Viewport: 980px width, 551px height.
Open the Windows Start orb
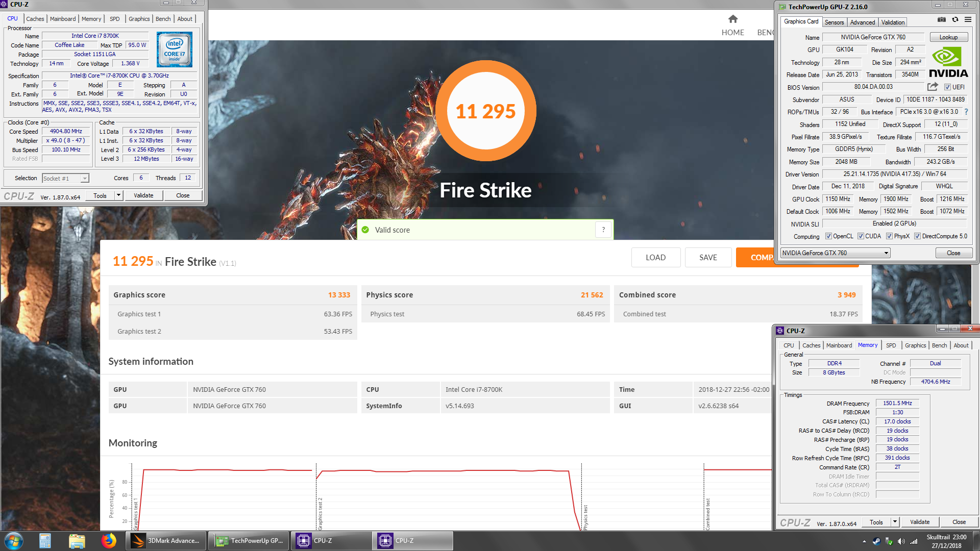[x=13, y=541]
